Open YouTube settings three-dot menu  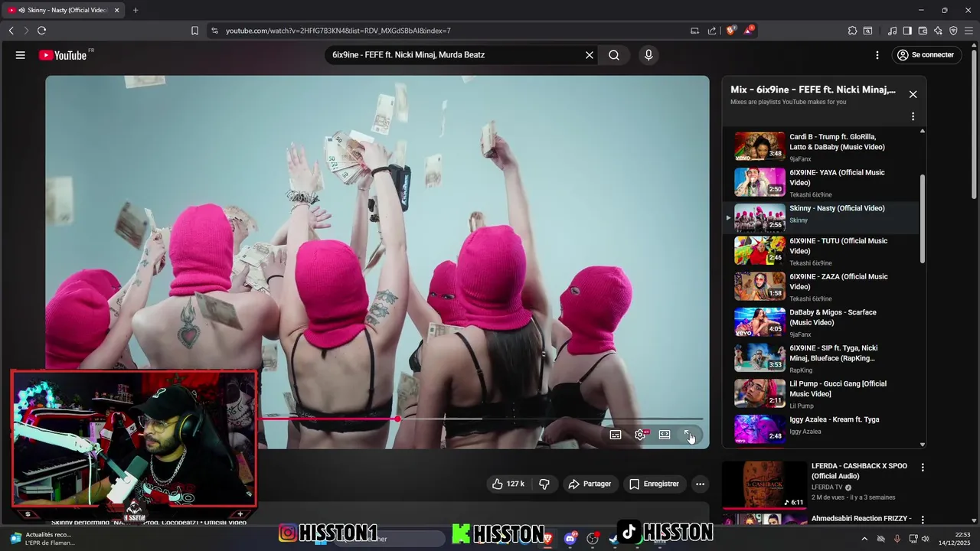pos(877,55)
